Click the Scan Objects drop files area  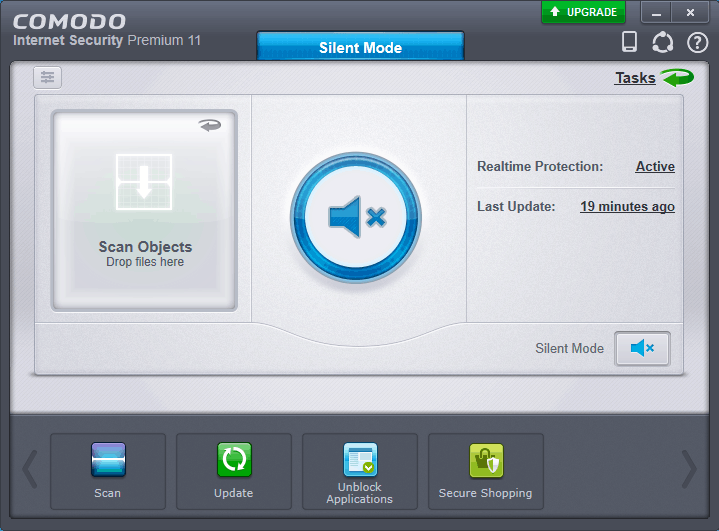pos(145,210)
